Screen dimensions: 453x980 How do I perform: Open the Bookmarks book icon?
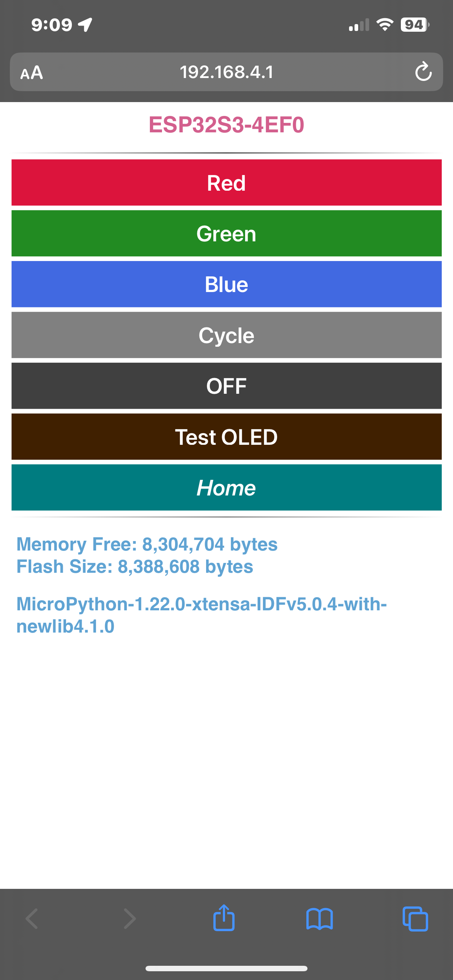320,919
